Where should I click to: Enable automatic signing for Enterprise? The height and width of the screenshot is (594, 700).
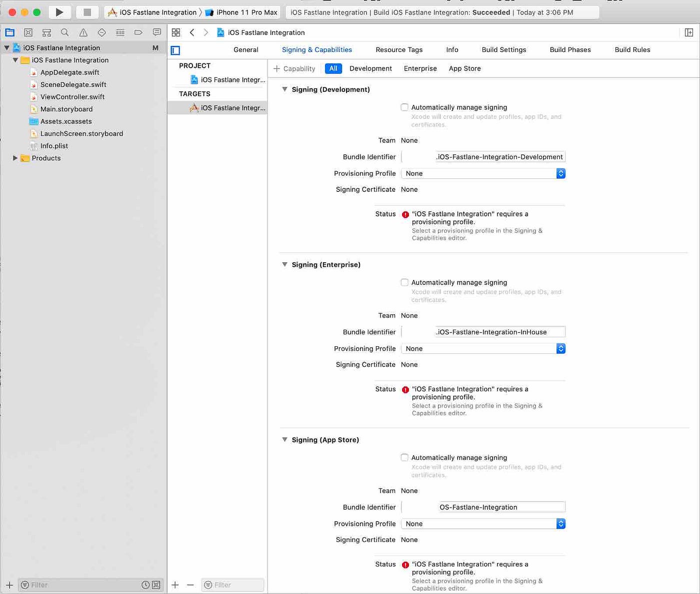[404, 282]
